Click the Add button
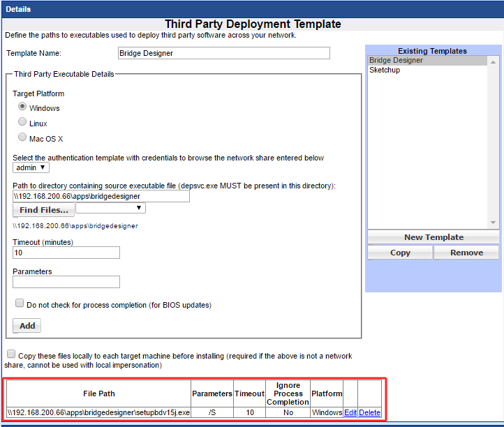This screenshot has height=427, width=504. click(x=27, y=326)
